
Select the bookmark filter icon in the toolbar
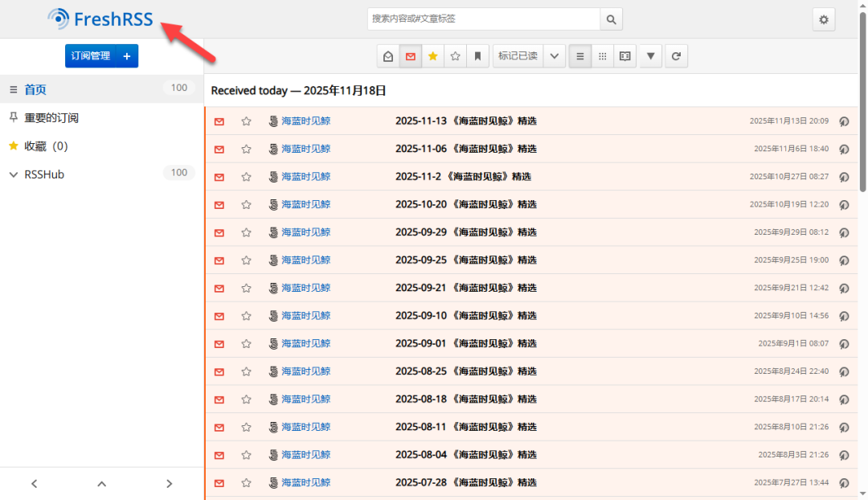click(x=478, y=55)
